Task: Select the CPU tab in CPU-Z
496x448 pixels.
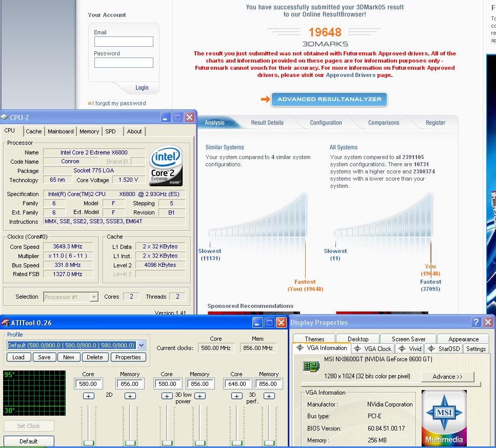Action: point(10,130)
